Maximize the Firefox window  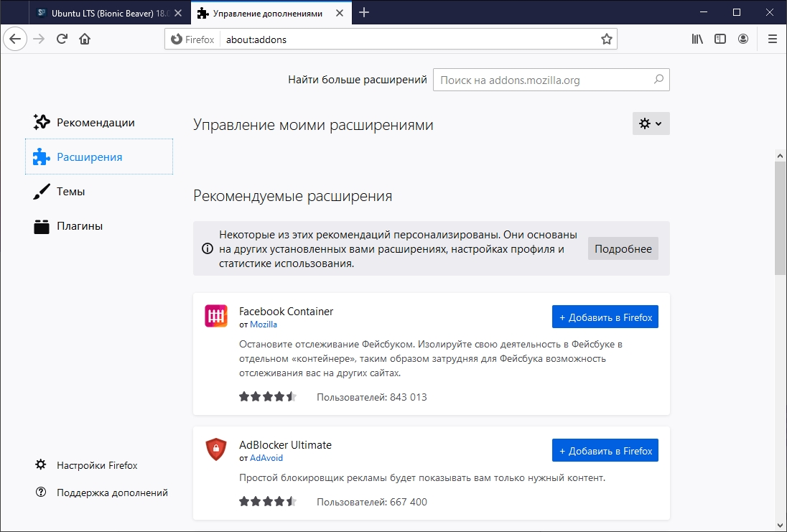coord(737,12)
